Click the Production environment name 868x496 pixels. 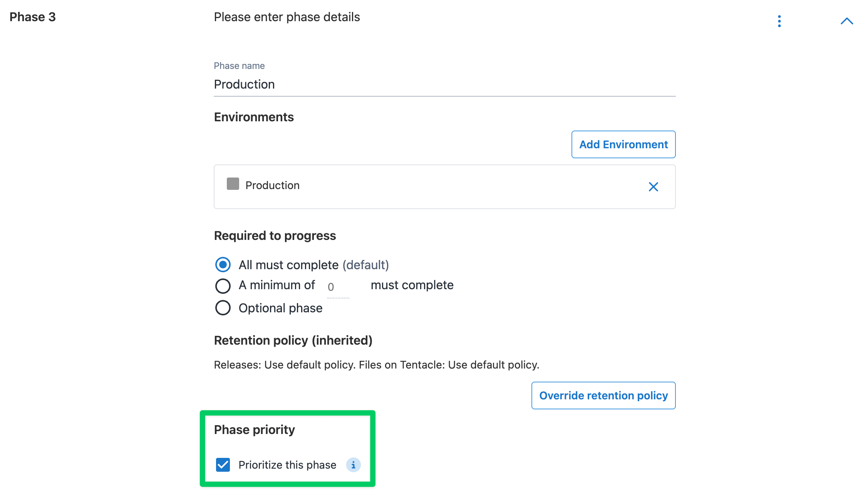[272, 185]
